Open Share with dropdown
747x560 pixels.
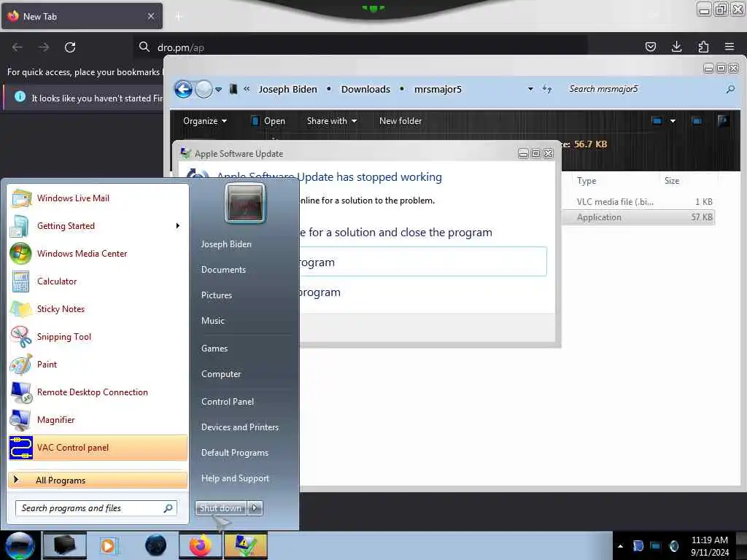coord(332,121)
